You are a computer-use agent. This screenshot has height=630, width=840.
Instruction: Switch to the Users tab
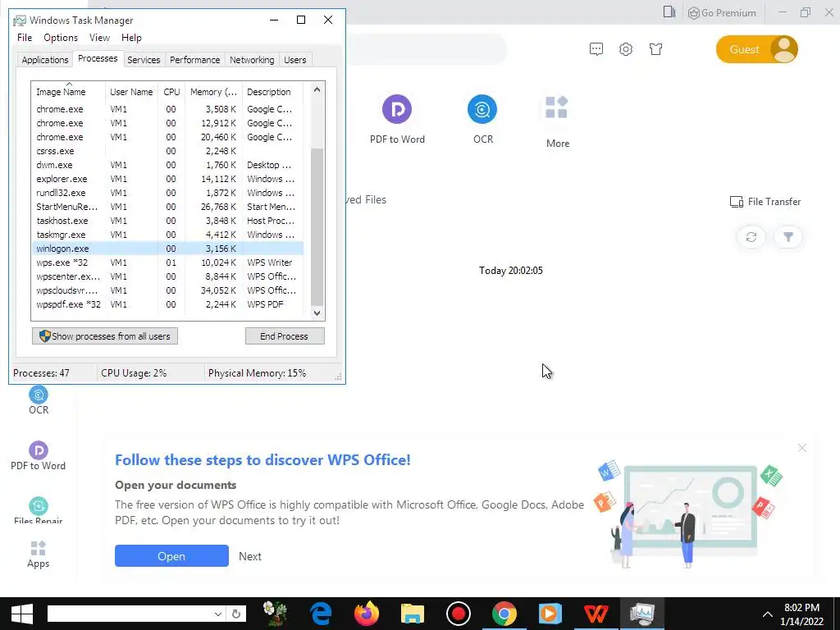(x=295, y=59)
